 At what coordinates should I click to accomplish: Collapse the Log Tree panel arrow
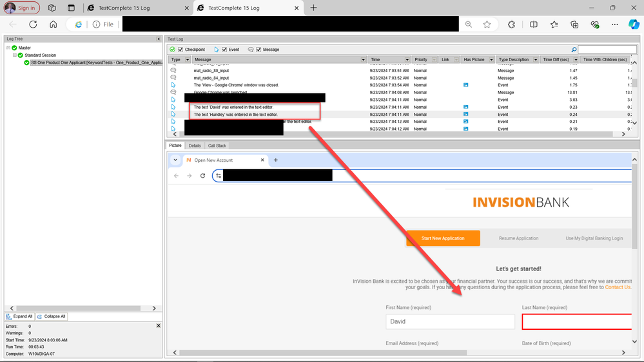pyautogui.click(x=159, y=39)
